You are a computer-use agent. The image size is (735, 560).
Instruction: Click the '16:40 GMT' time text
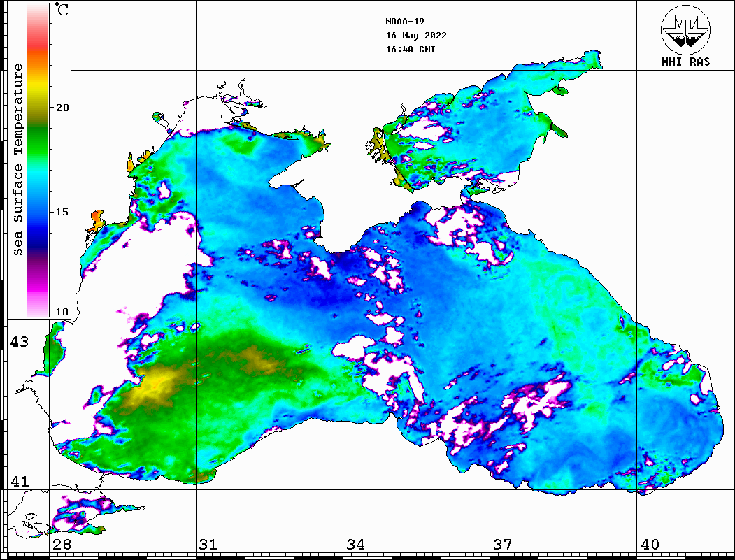pyautogui.click(x=410, y=50)
